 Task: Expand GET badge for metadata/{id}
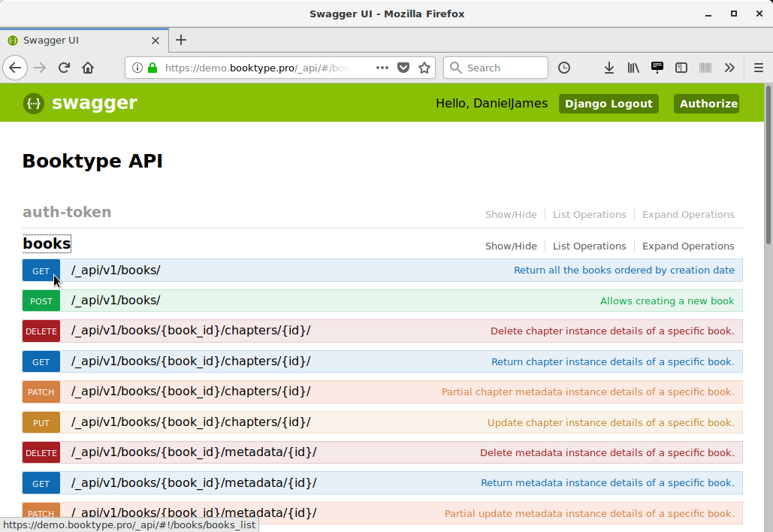[x=41, y=484]
